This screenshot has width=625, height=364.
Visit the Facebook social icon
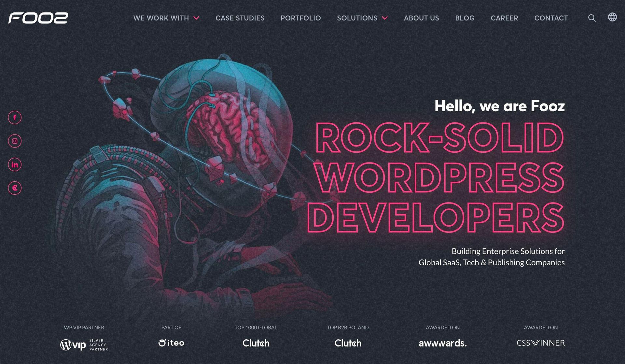[x=15, y=118]
